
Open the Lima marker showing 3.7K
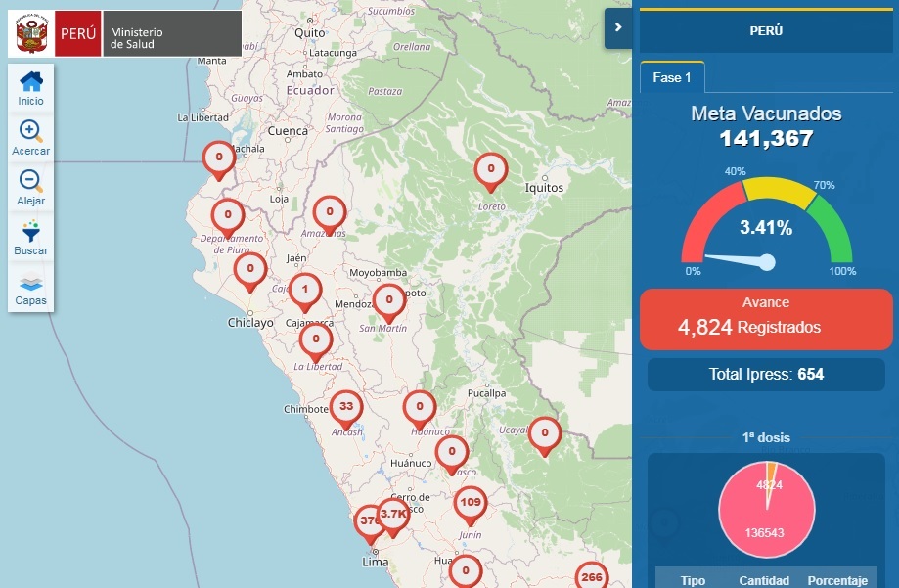coord(393,518)
